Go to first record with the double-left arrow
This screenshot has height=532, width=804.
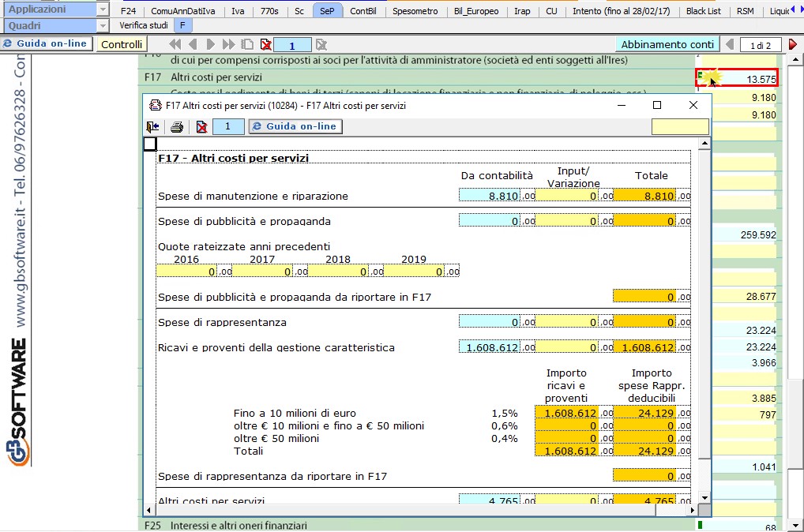(x=175, y=45)
